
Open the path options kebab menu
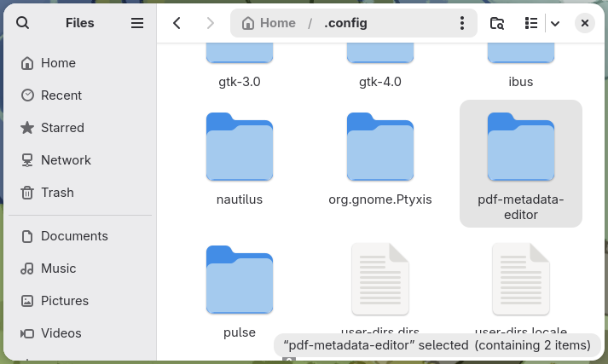pyautogui.click(x=462, y=23)
